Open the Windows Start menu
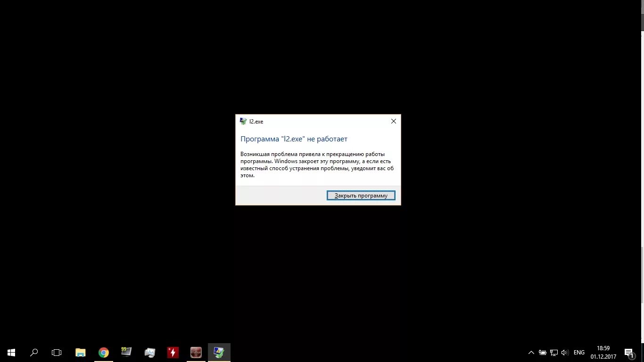644x362 pixels. 11,353
